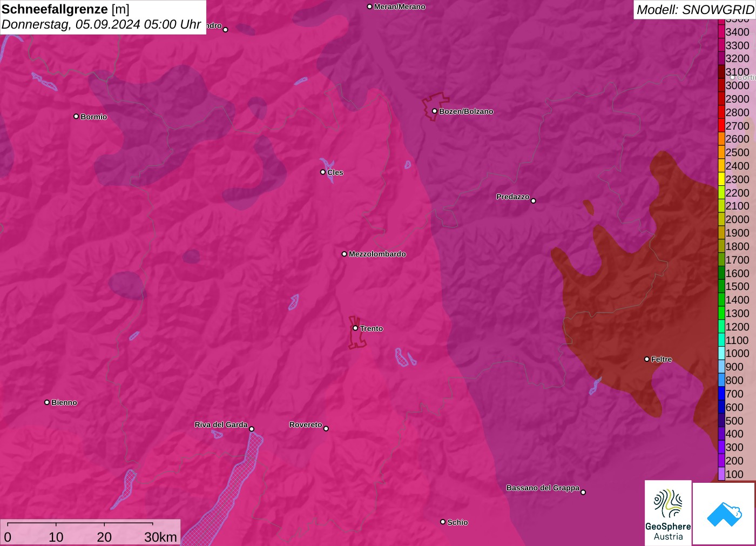Viewport: 756px width, 546px height.
Task: Click the Riva del Garda label text
Action: point(221,424)
